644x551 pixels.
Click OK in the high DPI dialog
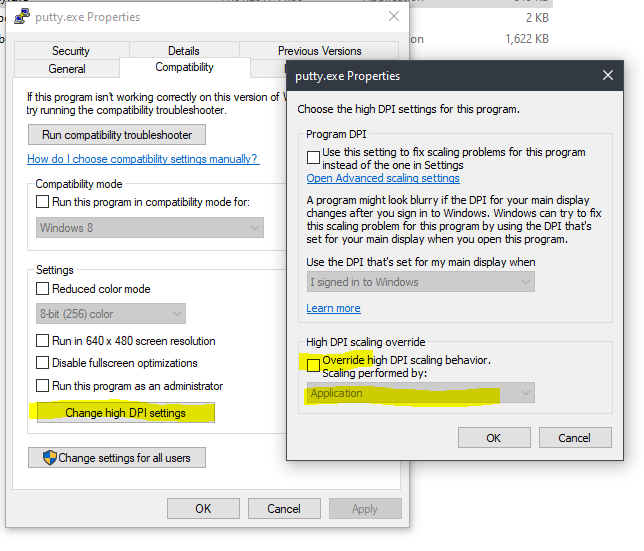pyautogui.click(x=494, y=438)
